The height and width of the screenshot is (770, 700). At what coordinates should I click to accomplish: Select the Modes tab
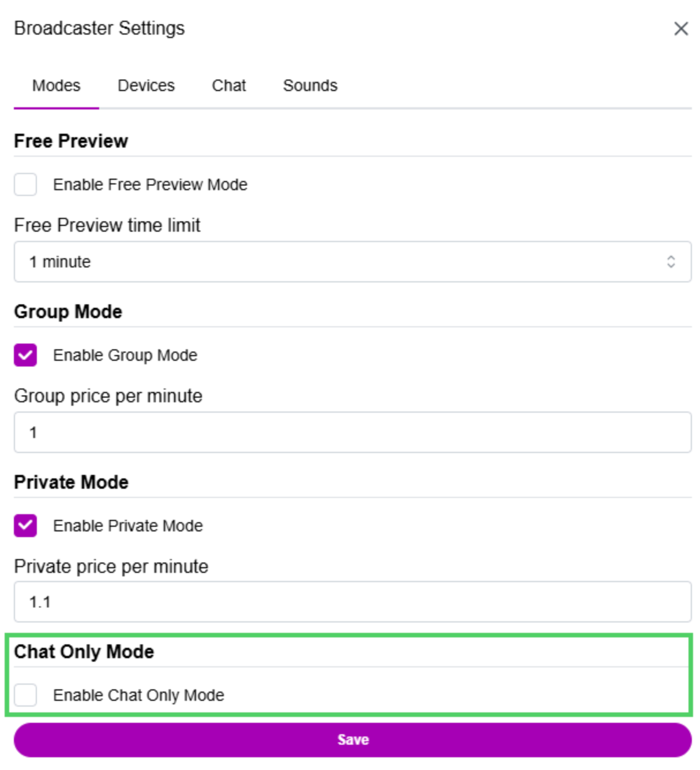pos(56,86)
